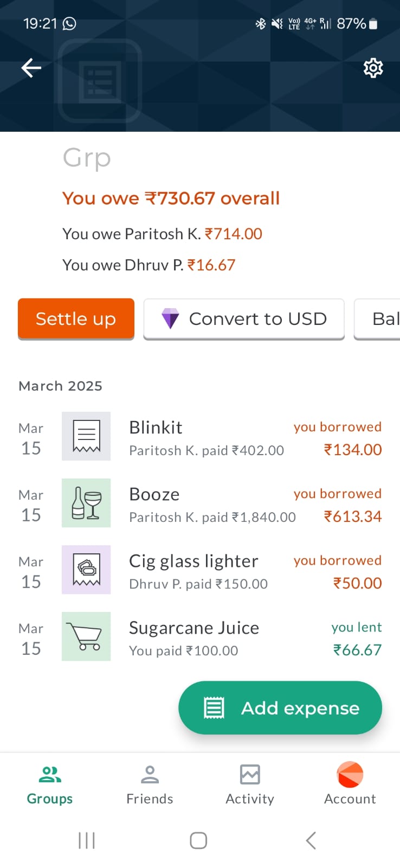Tap the Cig glass lighter ticket icon
400x868 pixels.
pos(86,570)
